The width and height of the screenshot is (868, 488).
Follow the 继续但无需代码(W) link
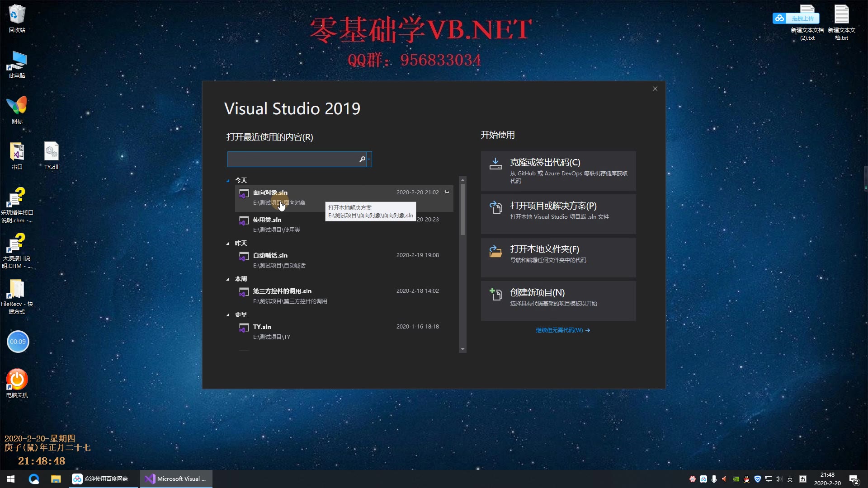563,330
